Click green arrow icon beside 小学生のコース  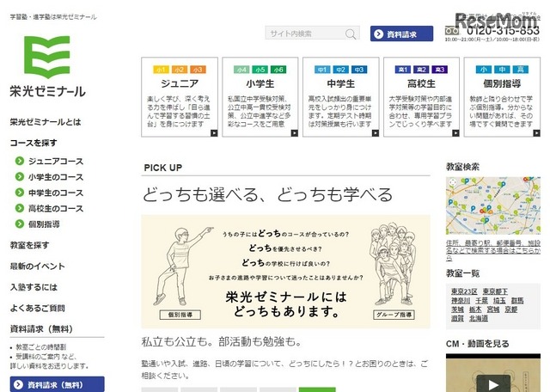[x=20, y=176]
